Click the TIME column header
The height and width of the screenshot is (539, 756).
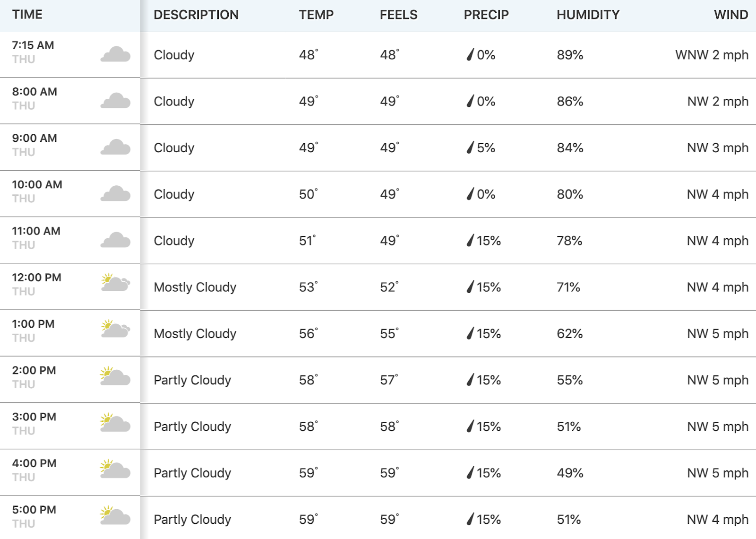point(27,15)
